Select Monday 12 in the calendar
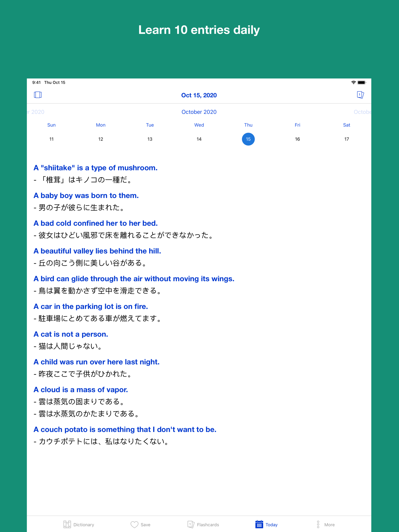The height and width of the screenshot is (532, 399). [x=101, y=139]
